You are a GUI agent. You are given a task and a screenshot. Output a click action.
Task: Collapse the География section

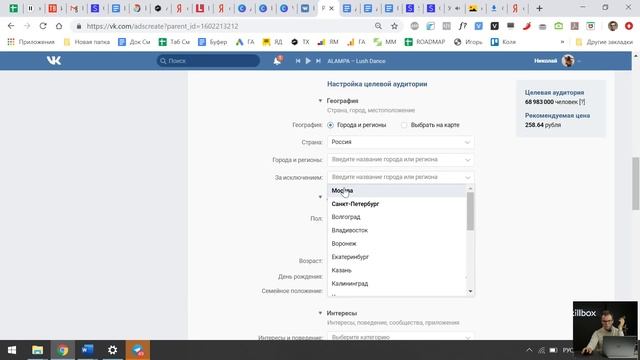(x=320, y=100)
